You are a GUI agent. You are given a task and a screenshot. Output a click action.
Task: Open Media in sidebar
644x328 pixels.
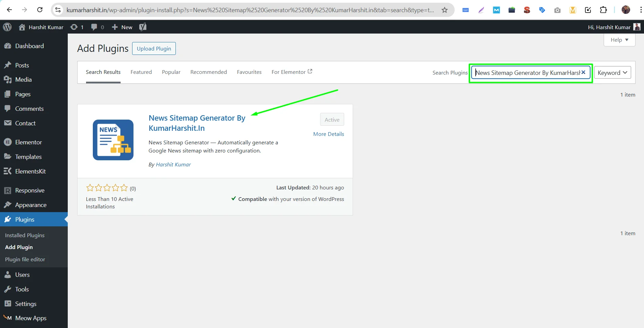[x=34, y=80]
